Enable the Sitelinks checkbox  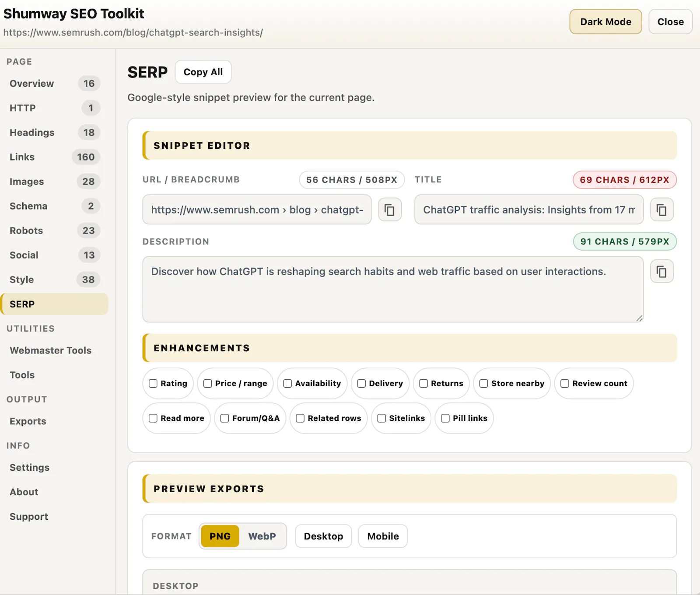381,418
